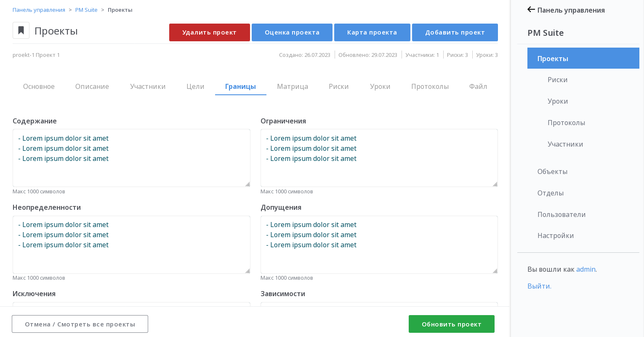
Task: Click the Проекты page title
Action: (x=56, y=31)
